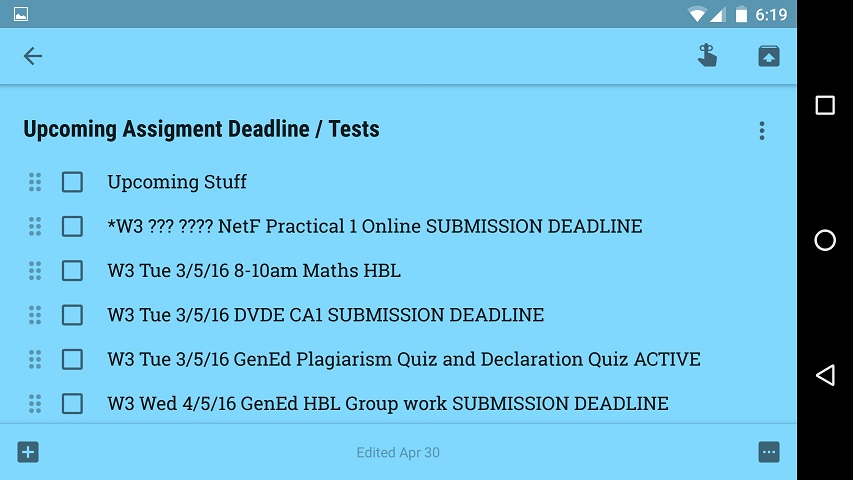Tick the GenEd Plagiarism Quiz checkbox

click(x=72, y=359)
